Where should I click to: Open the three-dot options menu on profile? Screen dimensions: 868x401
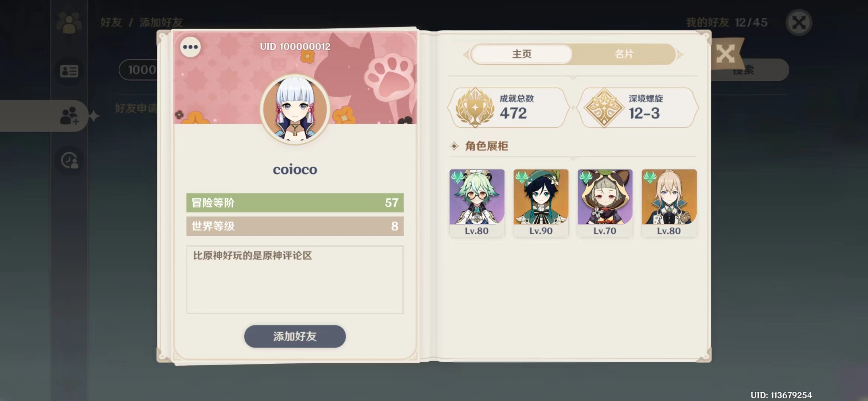(190, 47)
